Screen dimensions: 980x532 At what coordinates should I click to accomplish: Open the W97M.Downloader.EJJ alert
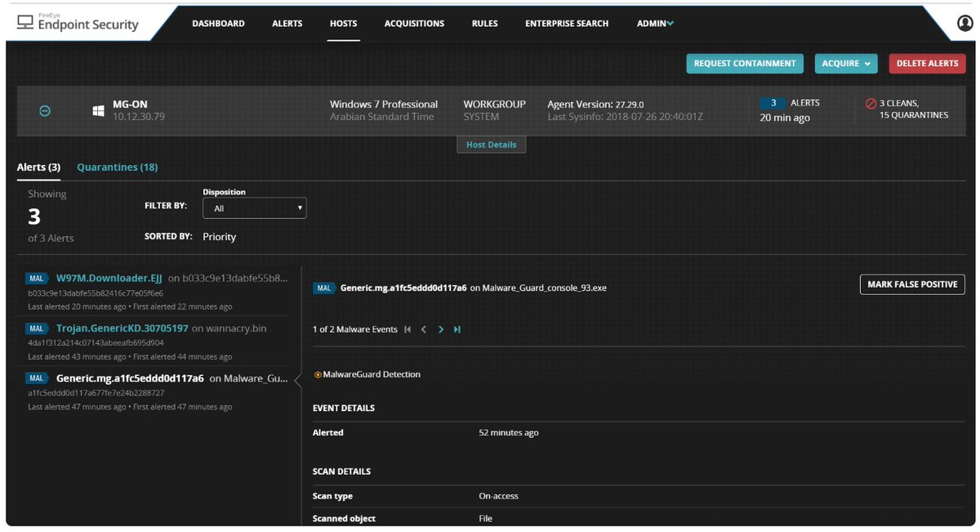109,278
